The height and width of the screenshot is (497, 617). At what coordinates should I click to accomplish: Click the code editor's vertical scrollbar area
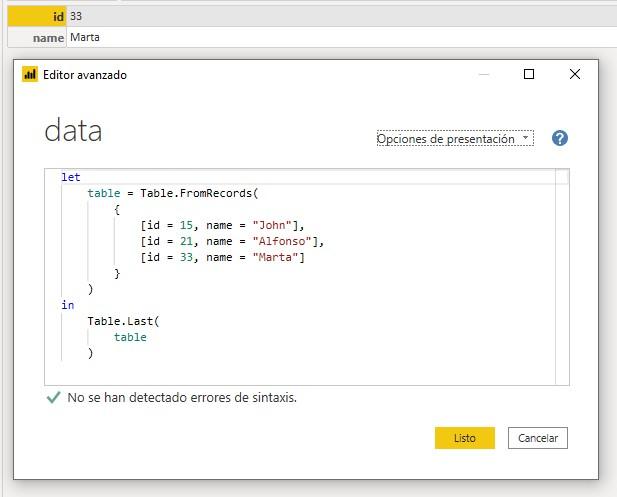[x=562, y=280]
